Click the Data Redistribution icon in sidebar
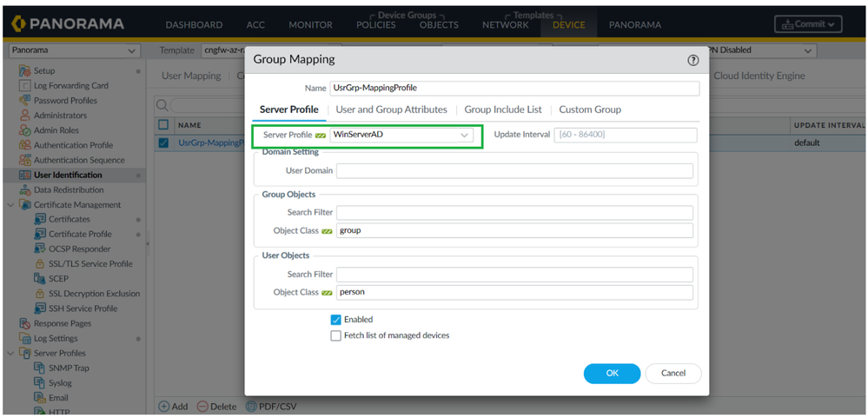Viewport: 868px width, 418px height. click(24, 189)
